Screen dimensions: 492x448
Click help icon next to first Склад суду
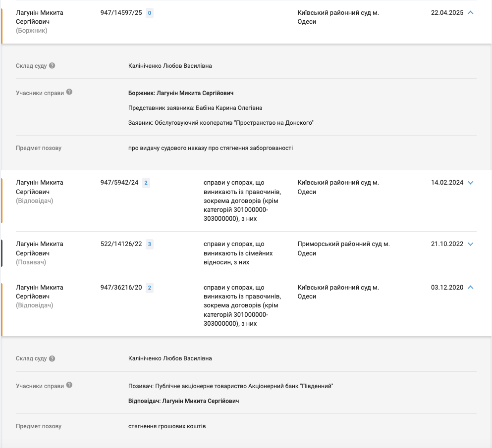[52, 65]
